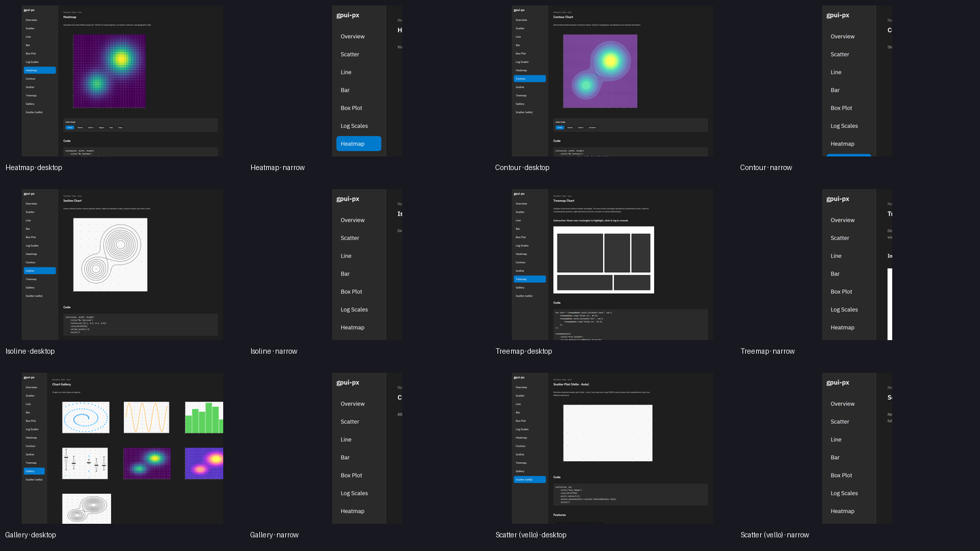Open the spiral scatter thumbnail in Chart Gallery

(85, 417)
